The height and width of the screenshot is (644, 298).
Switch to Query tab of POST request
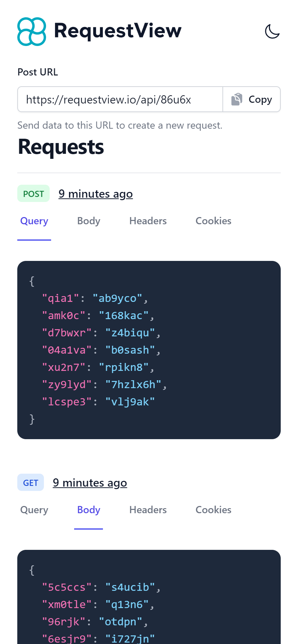coord(34,221)
